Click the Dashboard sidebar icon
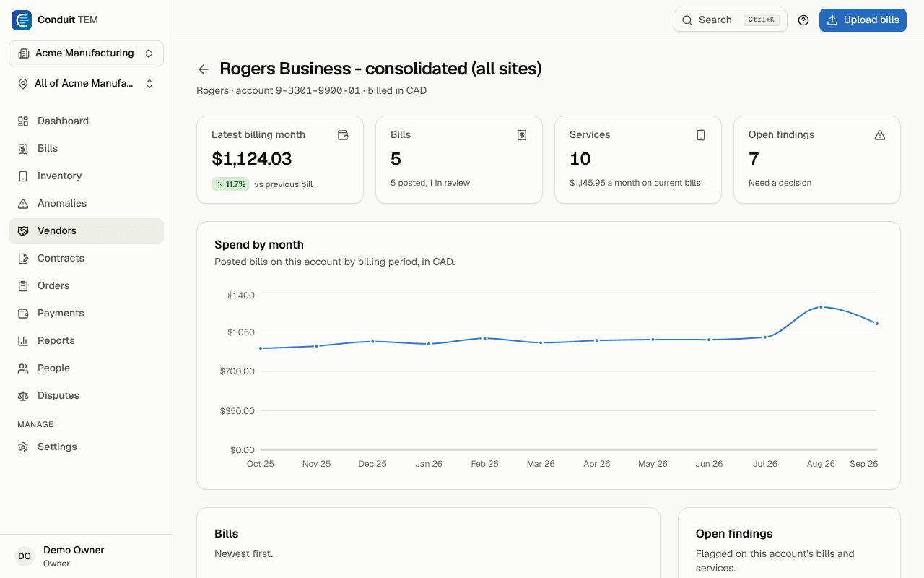This screenshot has width=924, height=578. click(x=23, y=121)
